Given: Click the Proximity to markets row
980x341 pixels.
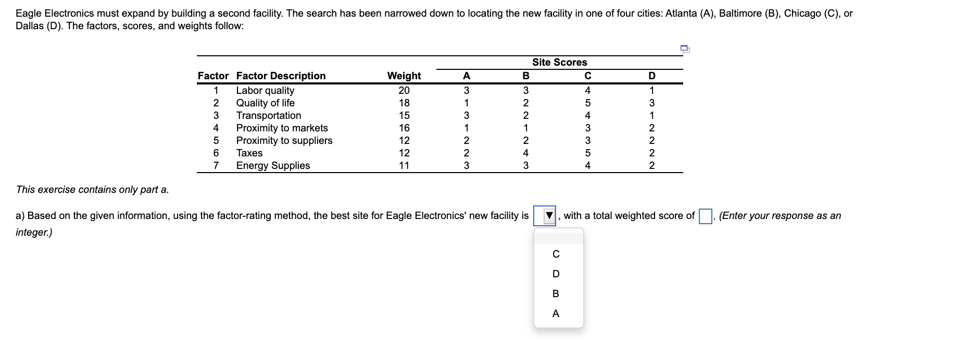Looking at the screenshot, I should tap(281, 128).
